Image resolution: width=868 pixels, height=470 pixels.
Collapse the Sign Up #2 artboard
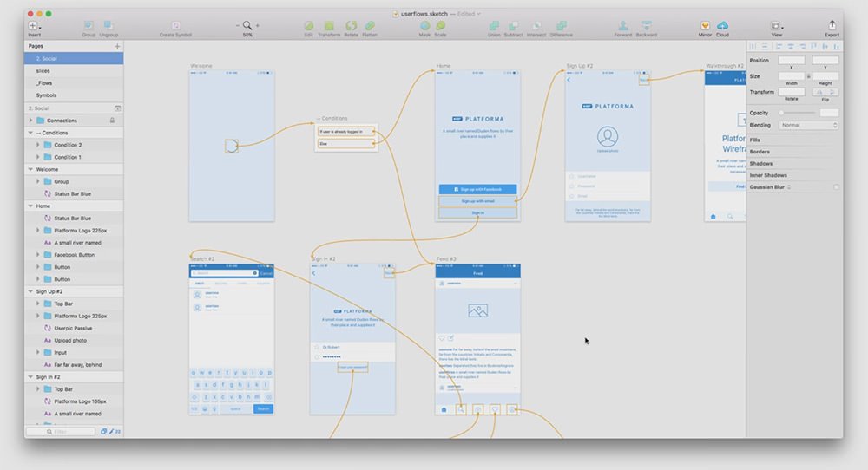tap(30, 291)
